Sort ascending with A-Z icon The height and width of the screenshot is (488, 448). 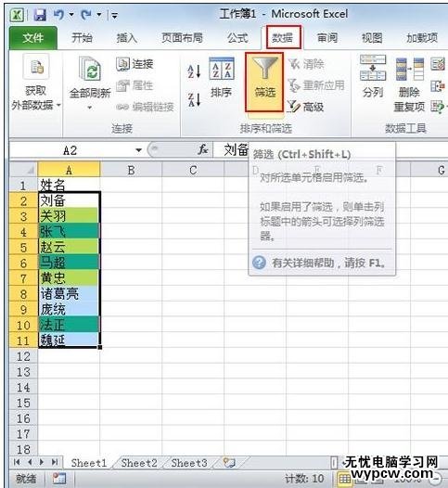(x=194, y=71)
